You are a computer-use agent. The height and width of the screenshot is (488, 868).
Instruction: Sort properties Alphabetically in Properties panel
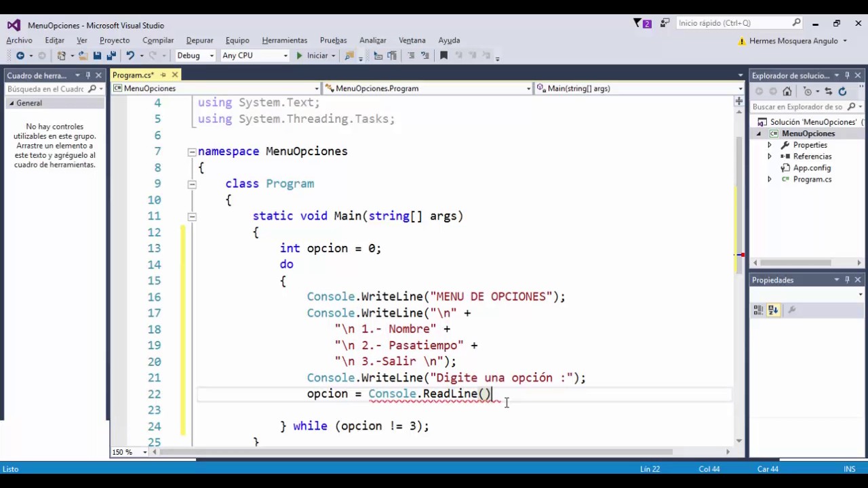click(773, 310)
